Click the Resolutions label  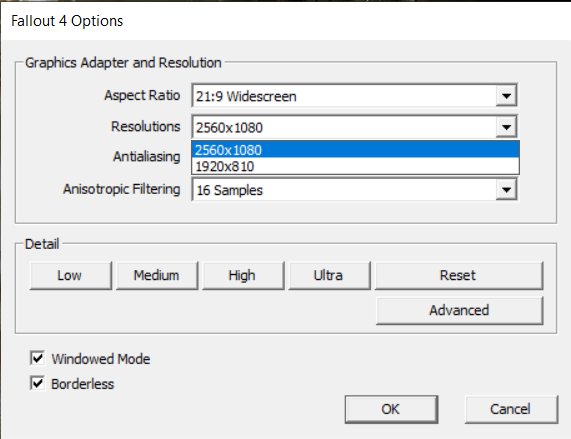point(146,127)
